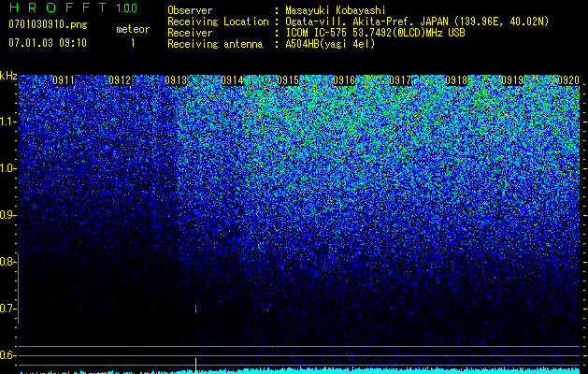Click the ICOM IC-575 receiver text
Screen dimensions: 588x374
click(376, 33)
